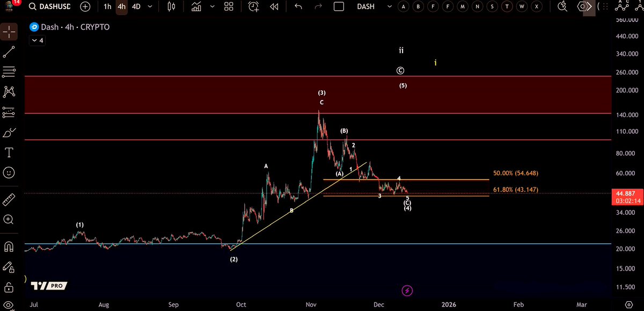Create an alert with clock-plus icon
This screenshot has width=644, height=311.
254,7
